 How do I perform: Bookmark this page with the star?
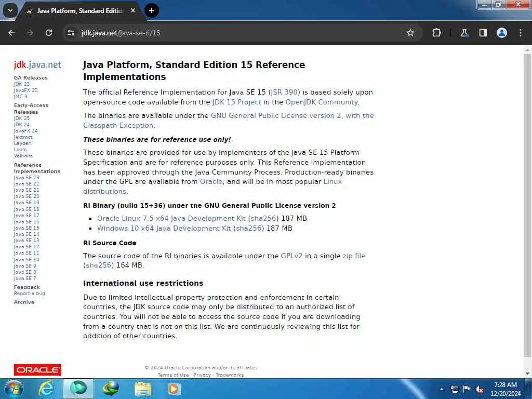tap(410, 33)
